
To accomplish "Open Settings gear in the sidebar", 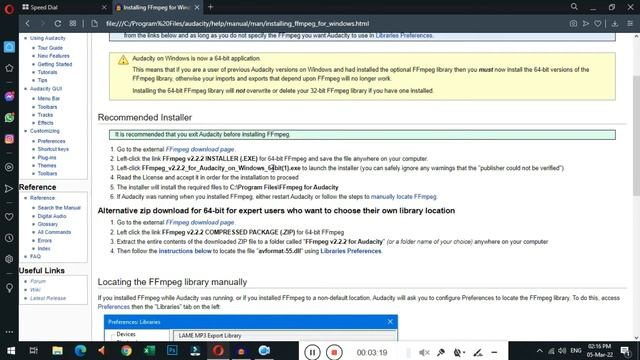I will coord(9,259).
